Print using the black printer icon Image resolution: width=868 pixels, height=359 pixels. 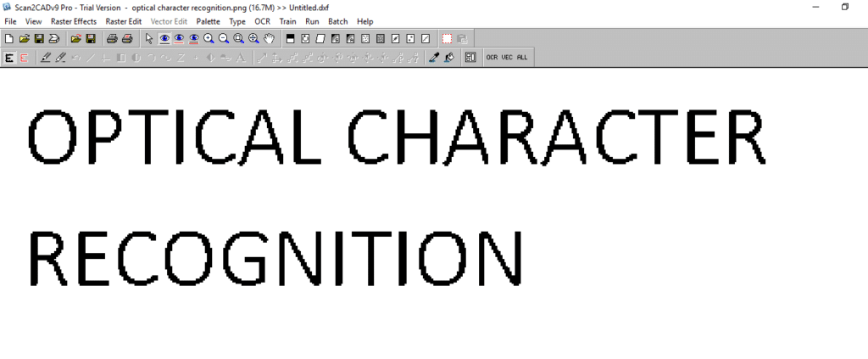coord(112,39)
